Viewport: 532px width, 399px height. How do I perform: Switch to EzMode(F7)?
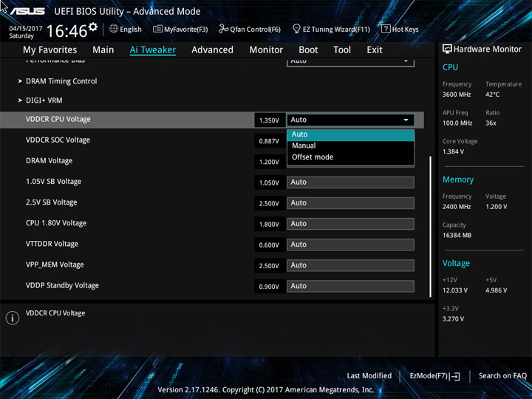(x=429, y=376)
